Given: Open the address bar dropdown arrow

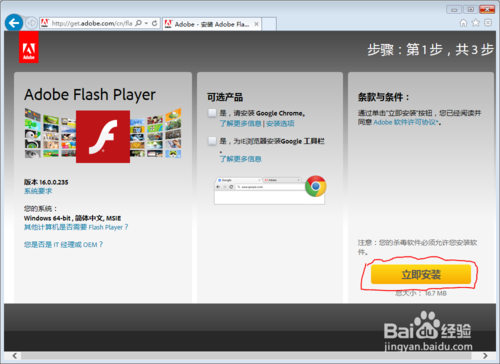Looking at the screenshot, I should pos(147,23).
